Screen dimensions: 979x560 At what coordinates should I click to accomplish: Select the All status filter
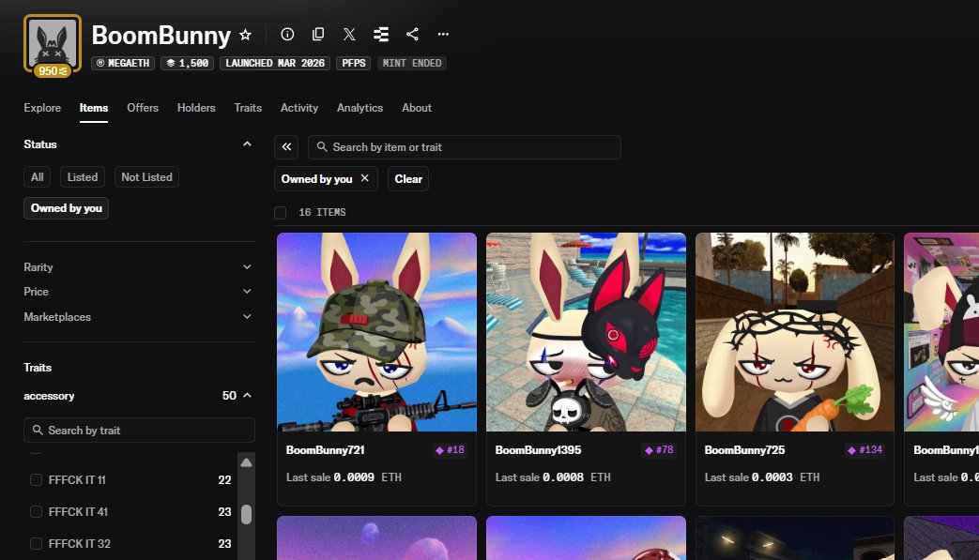[38, 177]
